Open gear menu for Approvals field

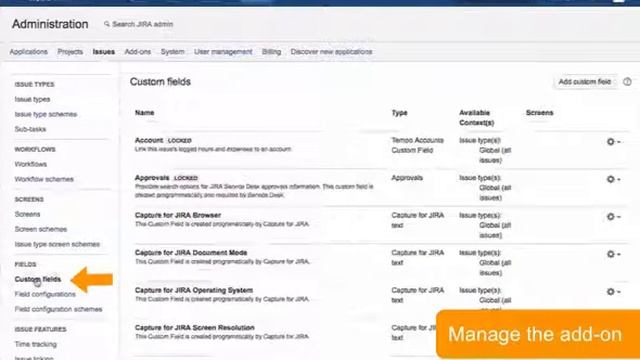point(613,179)
